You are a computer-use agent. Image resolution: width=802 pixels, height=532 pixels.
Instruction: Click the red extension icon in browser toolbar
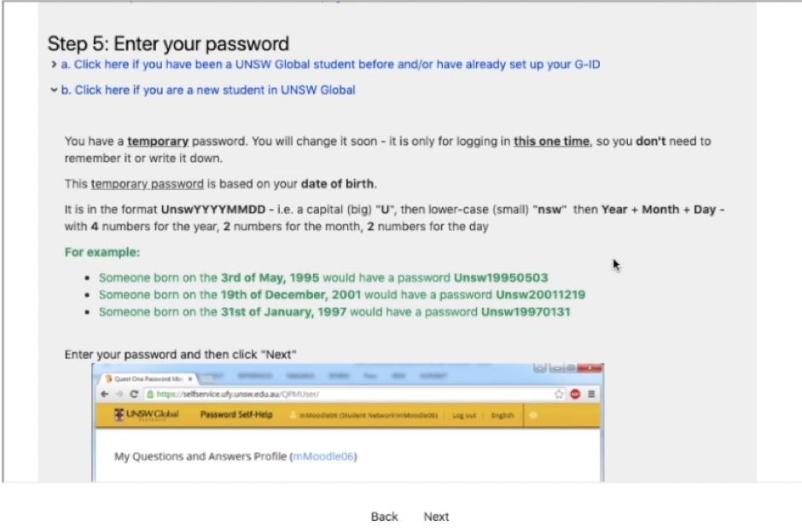pyautogui.click(x=576, y=395)
